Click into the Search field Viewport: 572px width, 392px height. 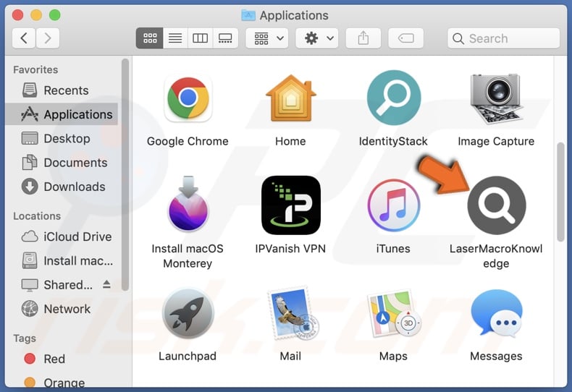click(x=503, y=38)
